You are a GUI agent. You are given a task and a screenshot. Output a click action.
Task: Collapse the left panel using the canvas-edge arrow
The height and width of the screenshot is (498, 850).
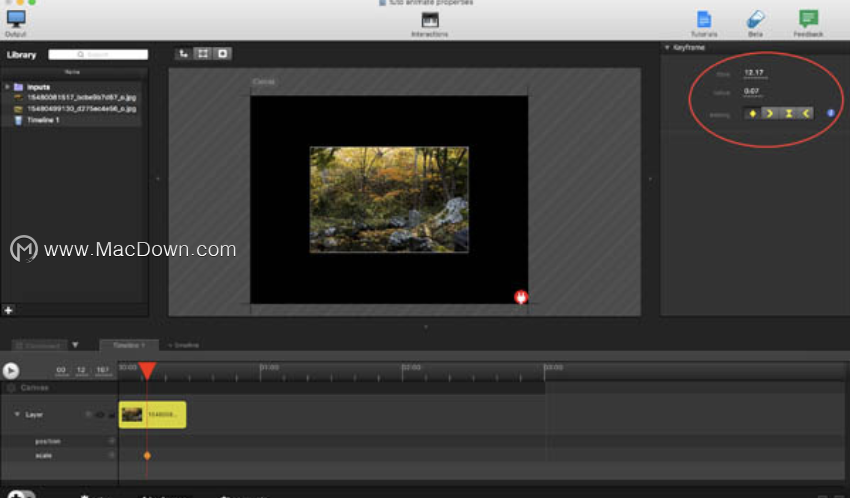[x=158, y=179]
